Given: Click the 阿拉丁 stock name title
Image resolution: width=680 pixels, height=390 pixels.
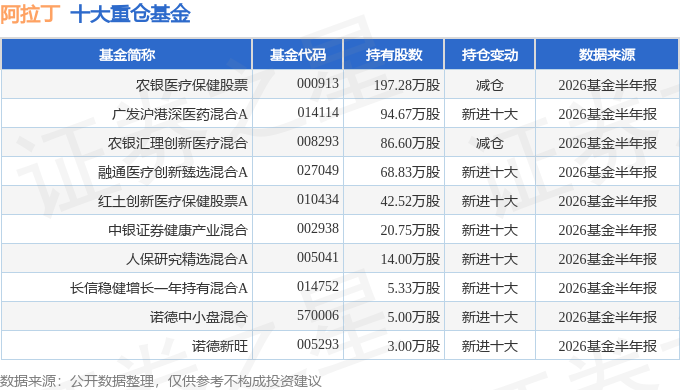Looking at the screenshot, I should tap(30, 13).
